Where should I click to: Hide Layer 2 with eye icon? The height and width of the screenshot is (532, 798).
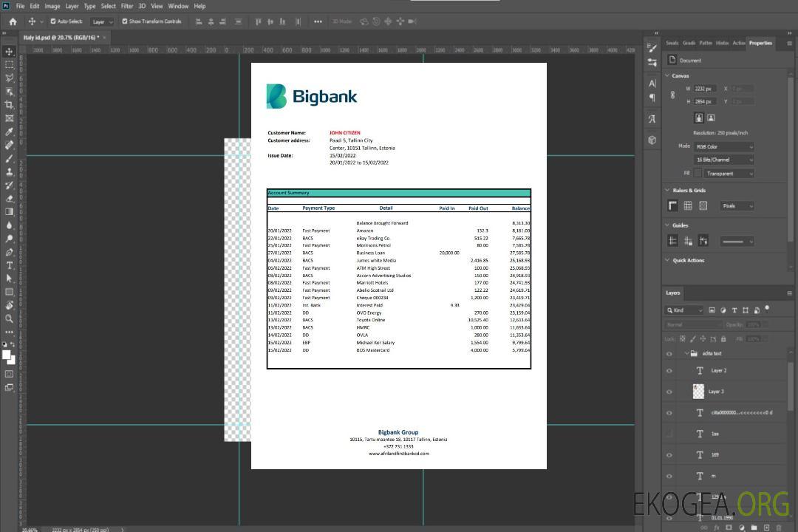click(669, 371)
